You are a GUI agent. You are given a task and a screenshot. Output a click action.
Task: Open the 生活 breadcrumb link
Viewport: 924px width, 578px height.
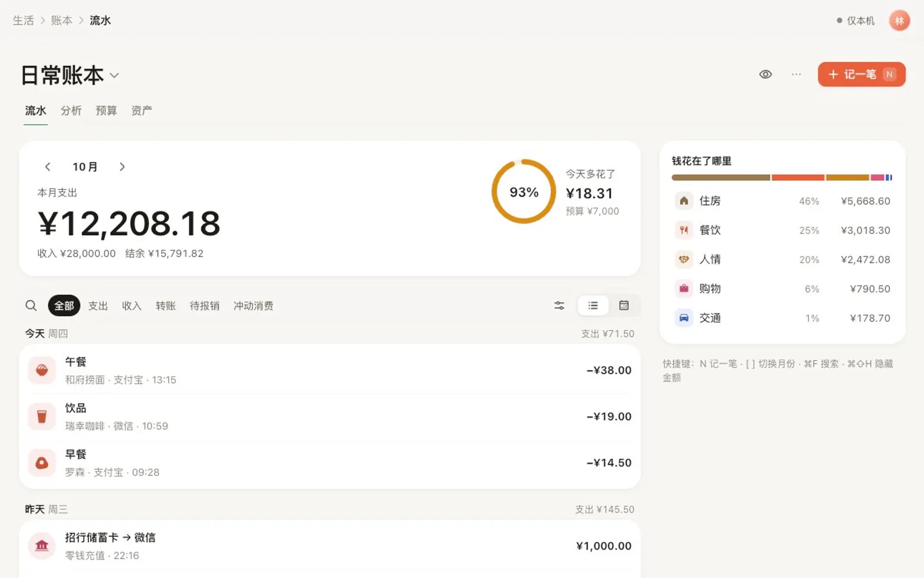click(x=24, y=21)
